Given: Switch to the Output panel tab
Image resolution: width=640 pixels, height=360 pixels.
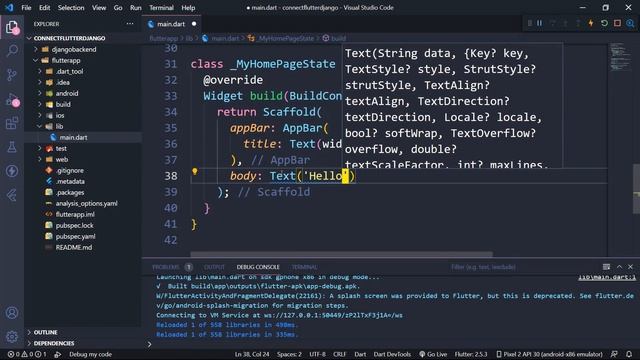Looking at the screenshot, I should tap(214, 267).
